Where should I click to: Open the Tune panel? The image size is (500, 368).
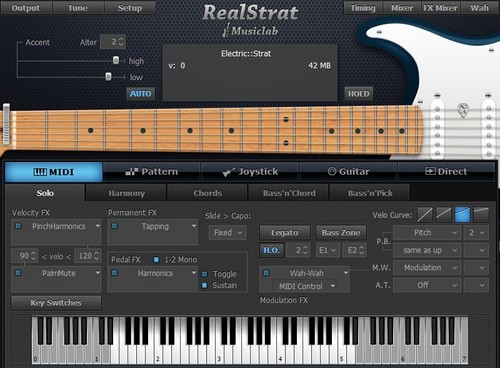(x=78, y=8)
